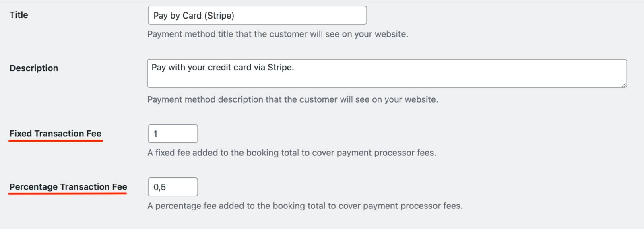
Task: Click the percentage fee explanation text
Action: point(305,206)
